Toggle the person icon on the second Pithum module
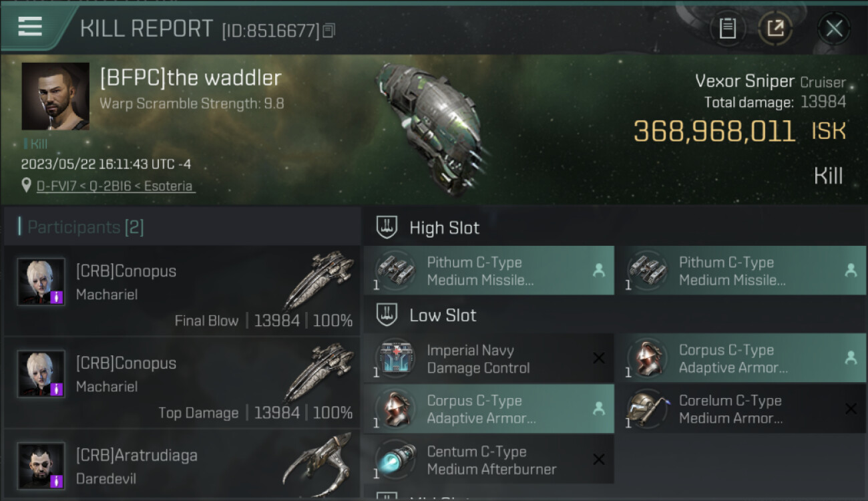 (851, 271)
